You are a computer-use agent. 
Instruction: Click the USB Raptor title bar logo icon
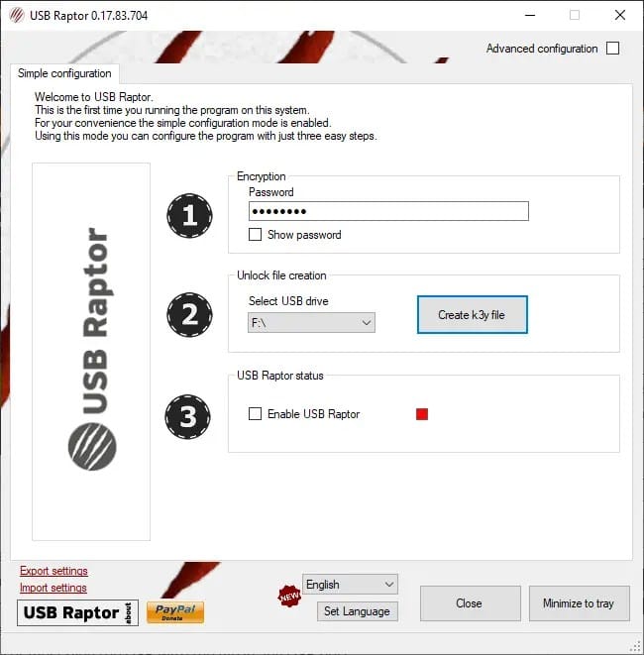click(x=17, y=16)
